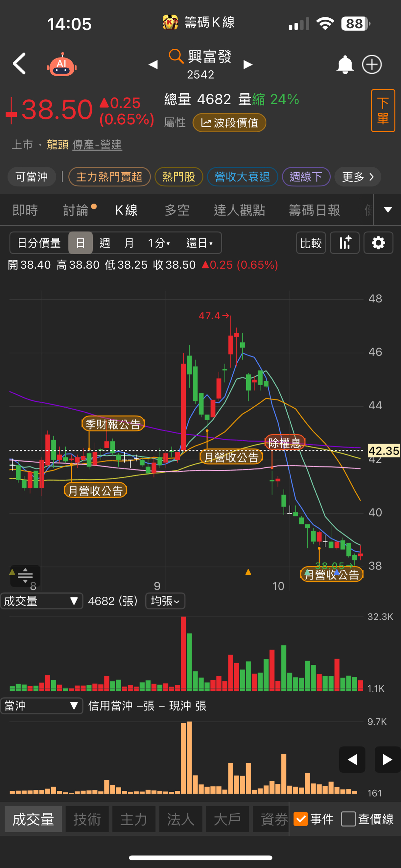Select the bottom 成交量 tab

coord(33,819)
